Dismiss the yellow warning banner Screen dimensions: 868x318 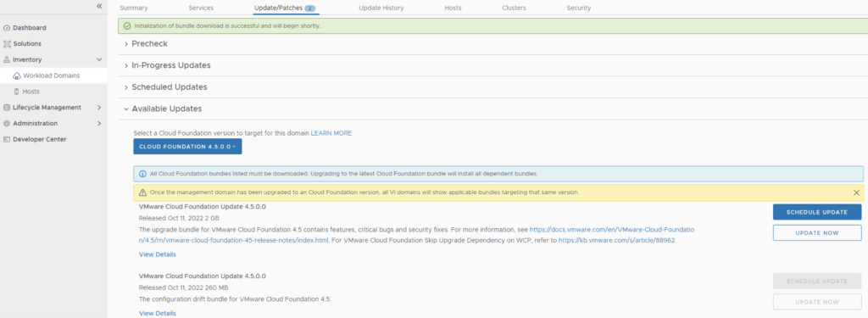pyautogui.click(x=856, y=192)
